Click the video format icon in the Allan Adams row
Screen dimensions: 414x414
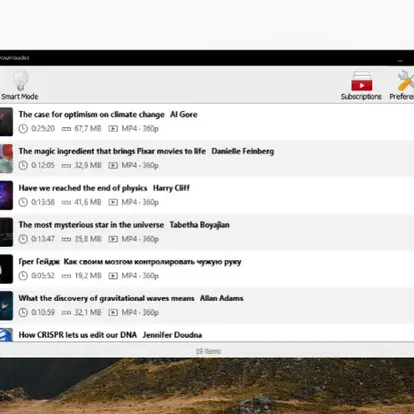coord(113,313)
